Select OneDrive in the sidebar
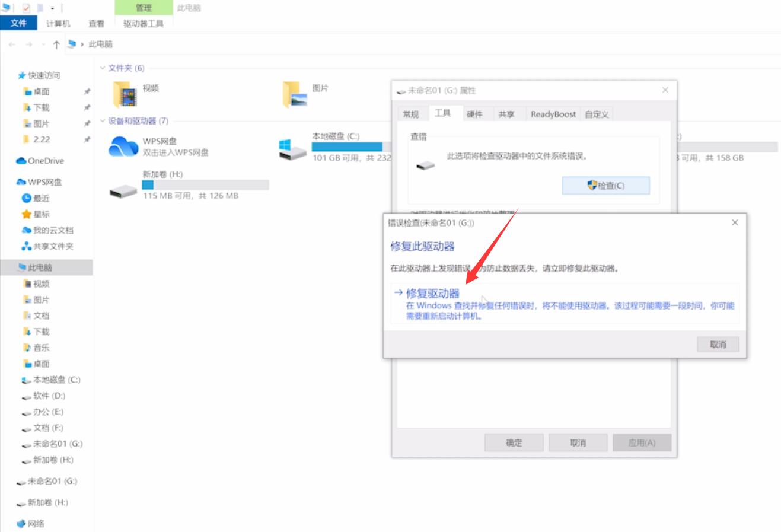 pyautogui.click(x=44, y=161)
